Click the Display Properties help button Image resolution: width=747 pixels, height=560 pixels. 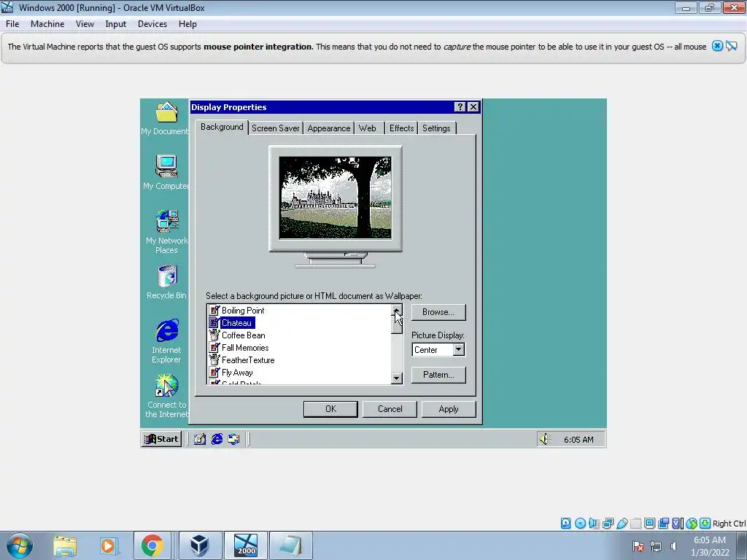tap(460, 107)
